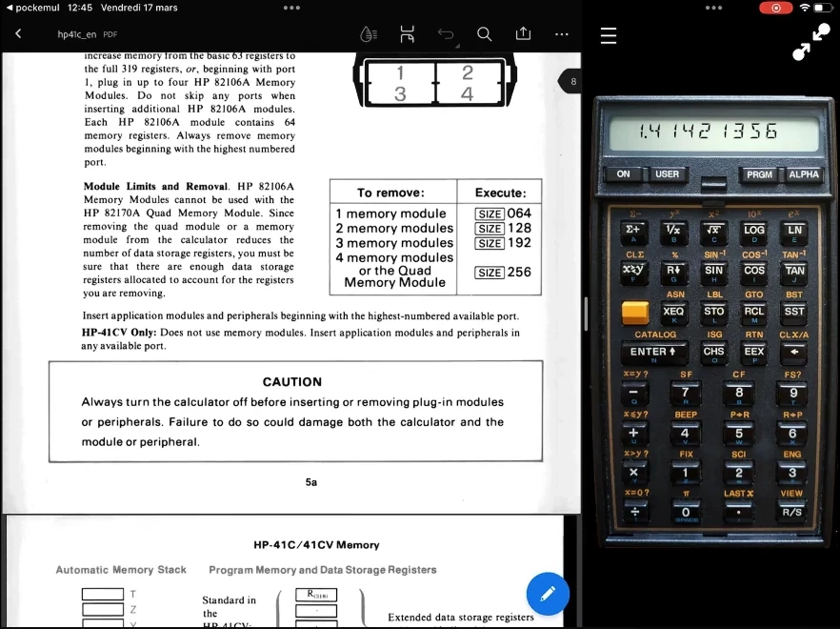The height and width of the screenshot is (629, 840).
Task: Open the hamburger menu in Pockemul
Action: coord(609,36)
